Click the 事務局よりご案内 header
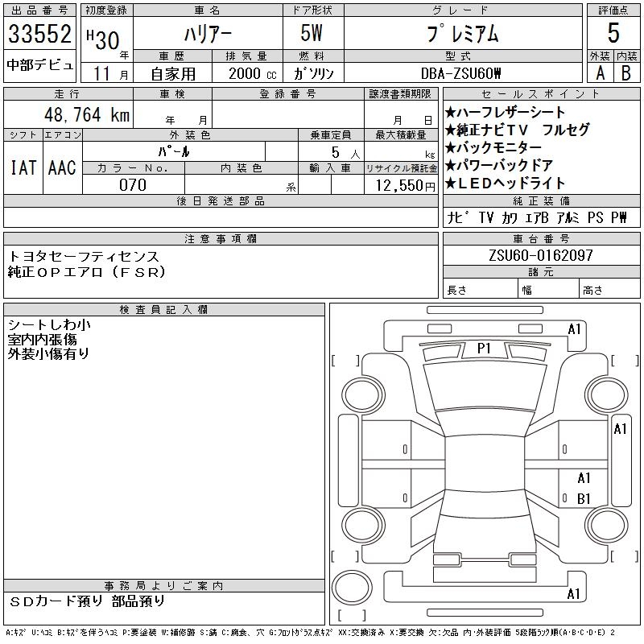 [x=164, y=586]
